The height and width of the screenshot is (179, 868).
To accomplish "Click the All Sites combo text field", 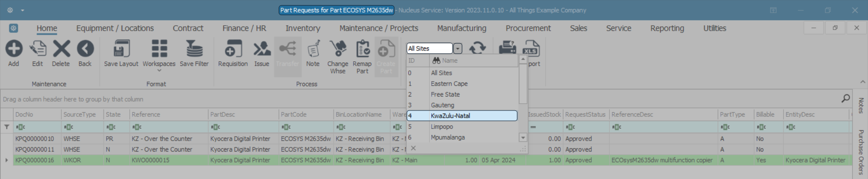I will tap(429, 48).
